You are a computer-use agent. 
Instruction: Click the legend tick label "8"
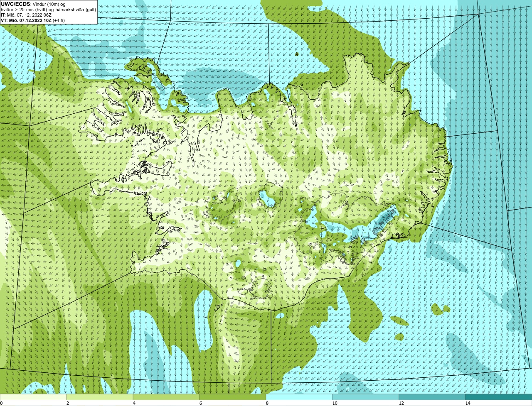coord(267,403)
